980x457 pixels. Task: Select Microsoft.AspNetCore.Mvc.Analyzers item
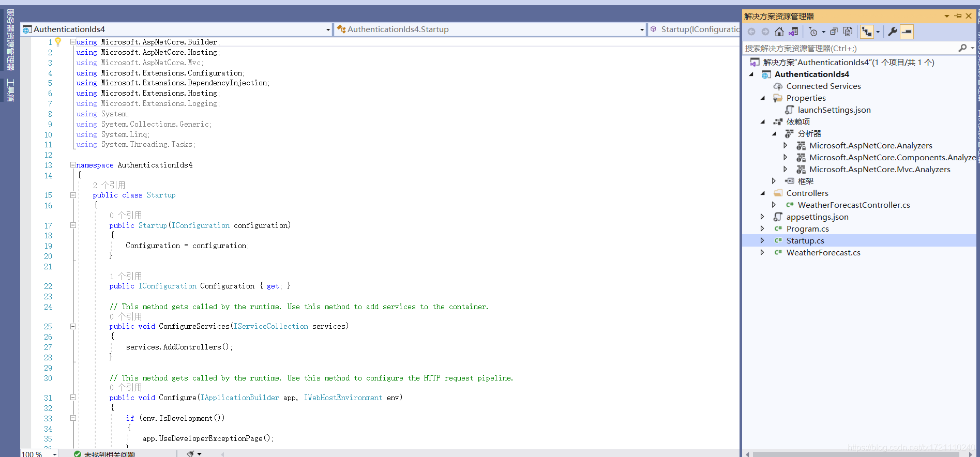tap(880, 170)
